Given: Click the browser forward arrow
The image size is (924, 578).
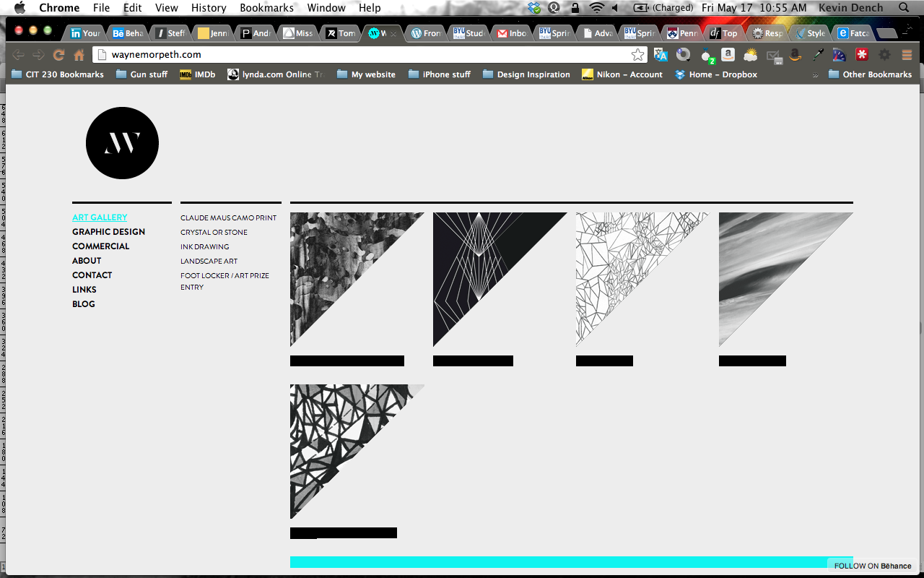Looking at the screenshot, I should [x=39, y=55].
